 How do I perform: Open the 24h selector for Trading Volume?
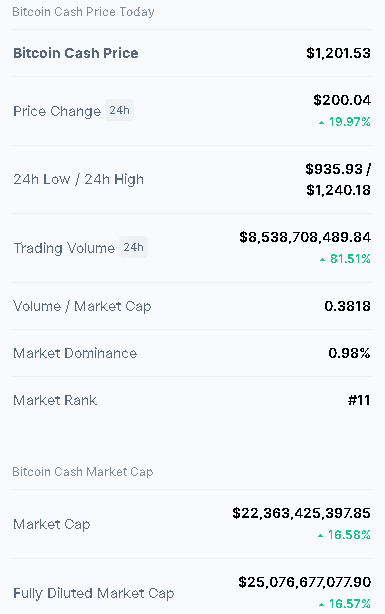tap(134, 247)
